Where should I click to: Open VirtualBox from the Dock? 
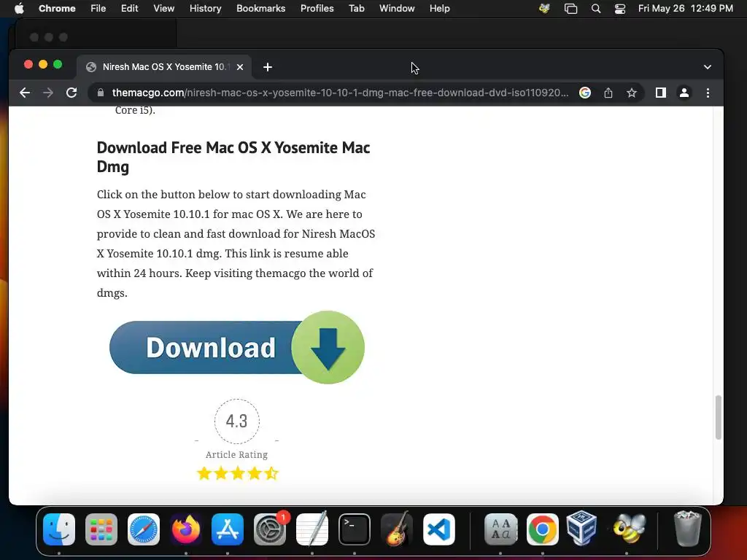point(581,528)
